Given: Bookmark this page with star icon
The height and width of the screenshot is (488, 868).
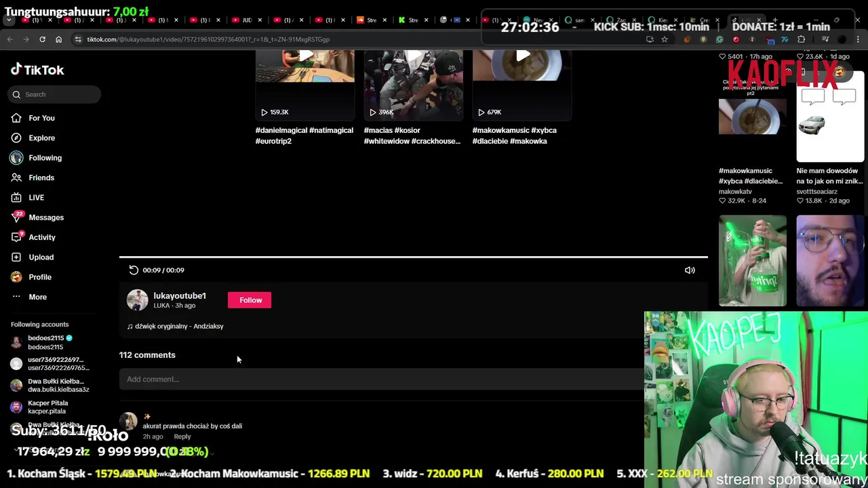Looking at the screenshot, I should pyautogui.click(x=665, y=39).
